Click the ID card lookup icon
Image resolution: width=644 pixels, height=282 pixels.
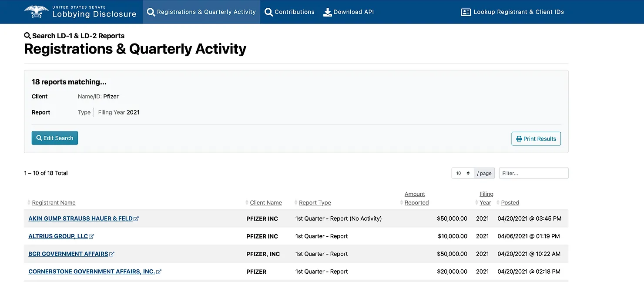tap(466, 12)
